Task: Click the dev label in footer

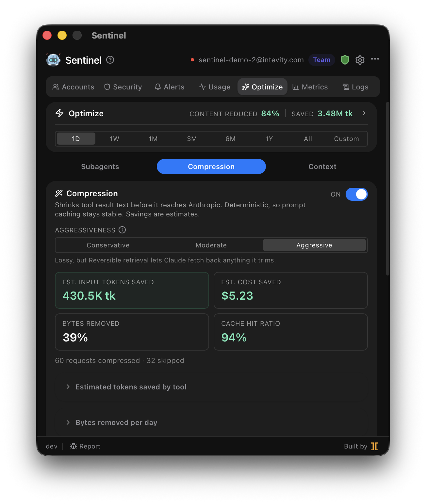Action: [x=52, y=446]
